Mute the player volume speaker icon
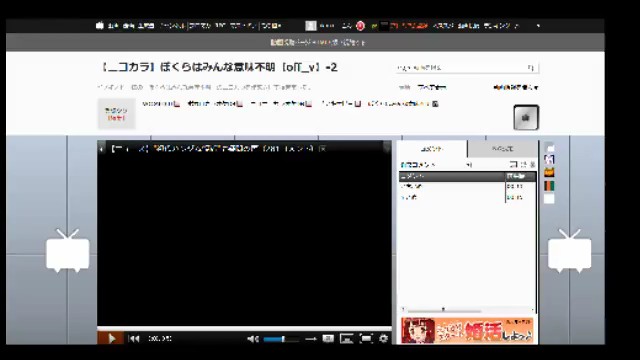The image size is (640, 360). (253, 339)
